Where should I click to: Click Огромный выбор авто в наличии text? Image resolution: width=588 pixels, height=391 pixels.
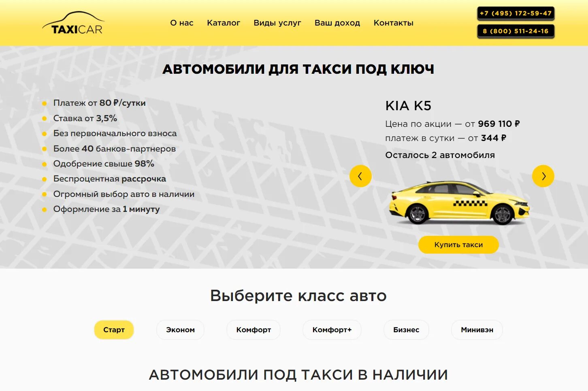[124, 194]
